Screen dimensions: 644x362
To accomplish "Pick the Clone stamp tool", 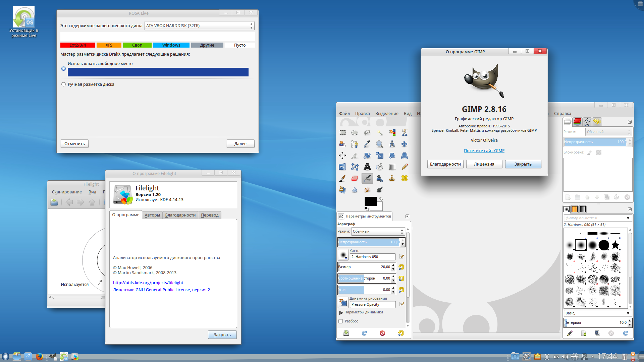I will tap(392, 179).
